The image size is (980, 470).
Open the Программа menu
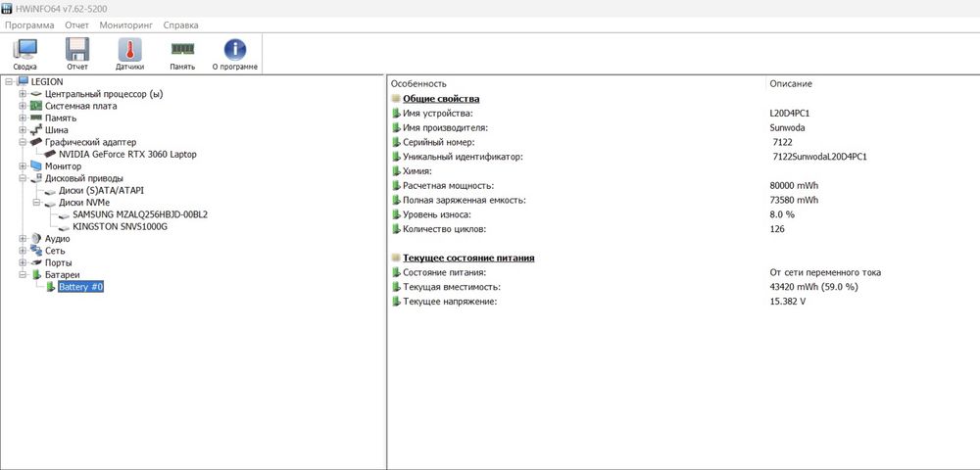[x=29, y=24]
